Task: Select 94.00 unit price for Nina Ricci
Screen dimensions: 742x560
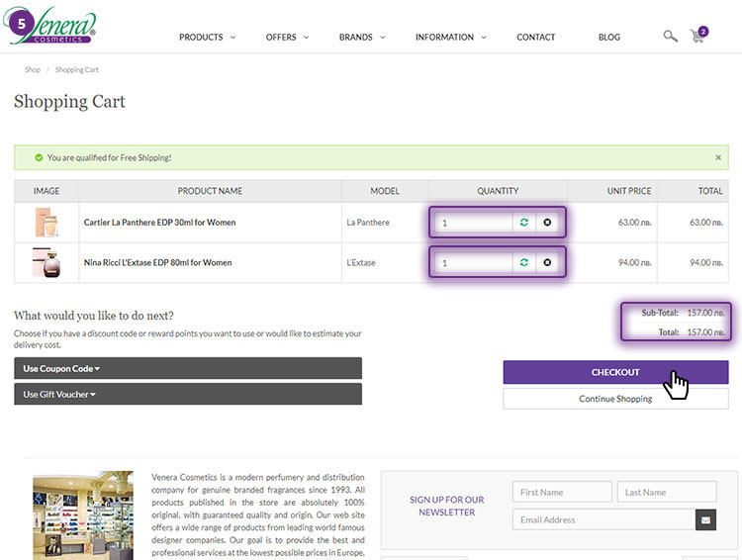Action: pos(634,262)
